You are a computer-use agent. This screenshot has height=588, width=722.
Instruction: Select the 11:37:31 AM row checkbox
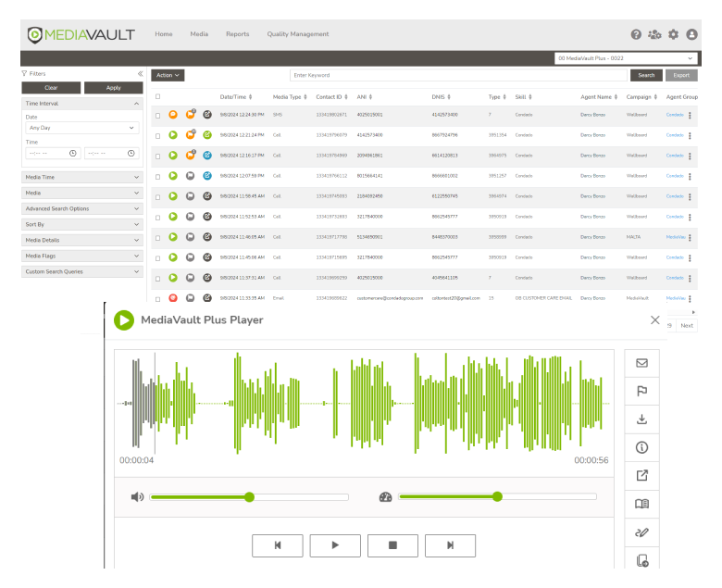158,279
